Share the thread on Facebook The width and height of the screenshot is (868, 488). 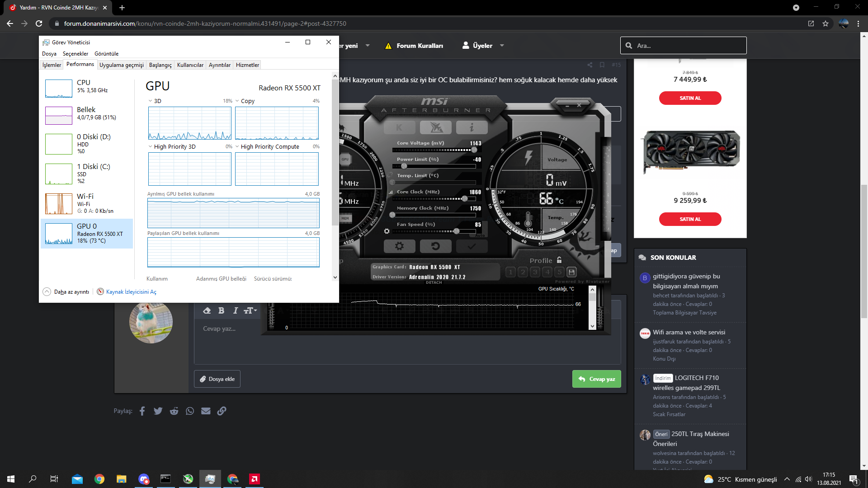tap(142, 411)
